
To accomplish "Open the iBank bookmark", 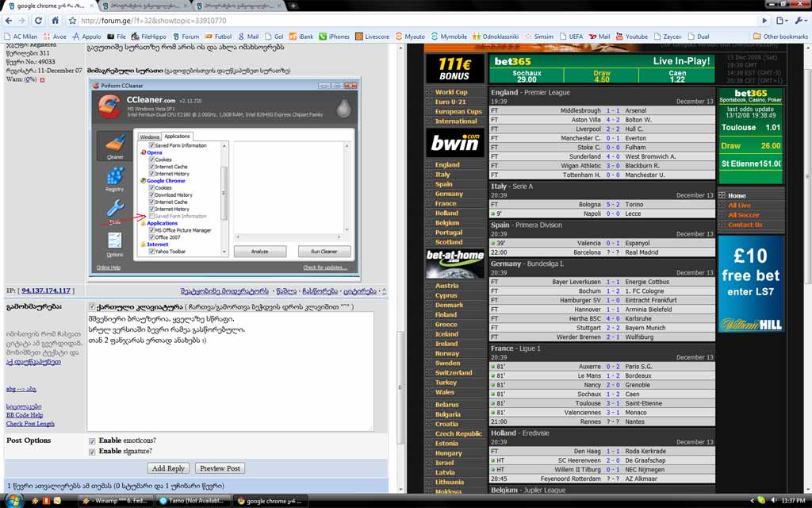I will point(301,37).
